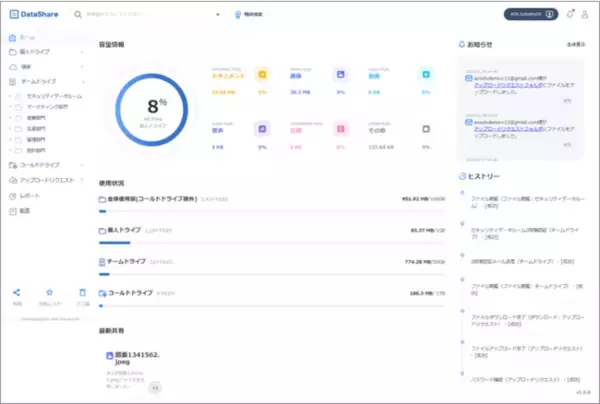Click the magnifier search icon
The width and height of the screenshot is (600, 404).
pyautogui.click(x=78, y=15)
